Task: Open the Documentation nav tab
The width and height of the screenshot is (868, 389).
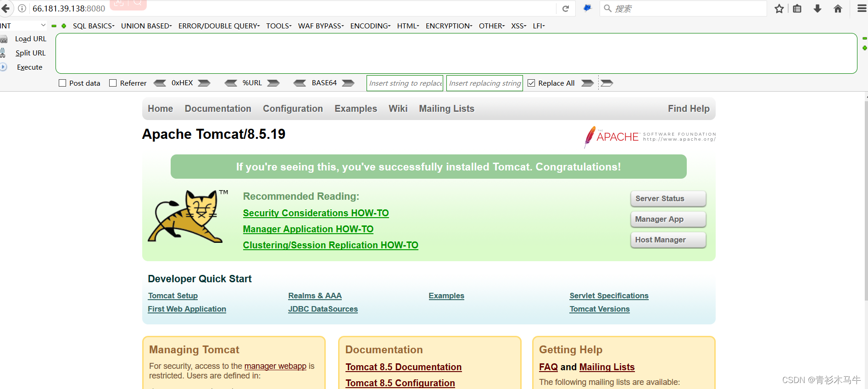Action: tap(218, 109)
